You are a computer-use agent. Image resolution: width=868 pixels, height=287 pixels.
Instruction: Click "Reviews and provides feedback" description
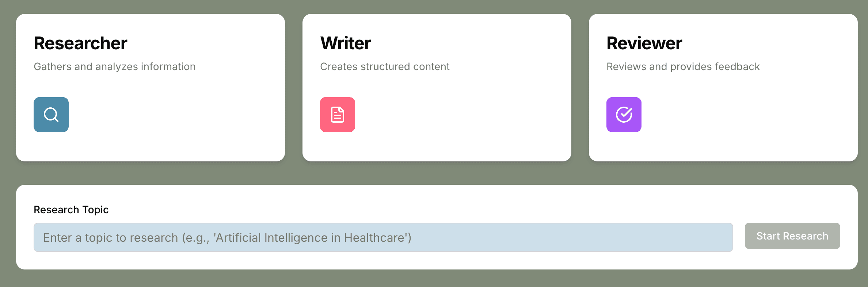(683, 66)
